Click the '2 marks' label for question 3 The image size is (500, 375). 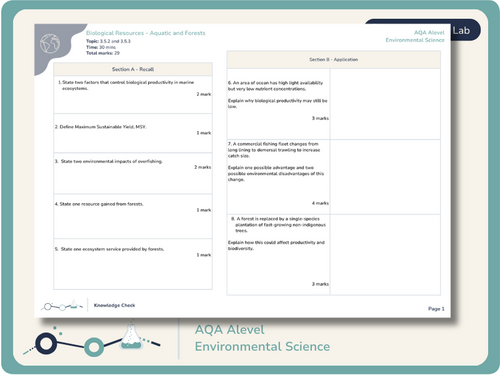point(203,167)
